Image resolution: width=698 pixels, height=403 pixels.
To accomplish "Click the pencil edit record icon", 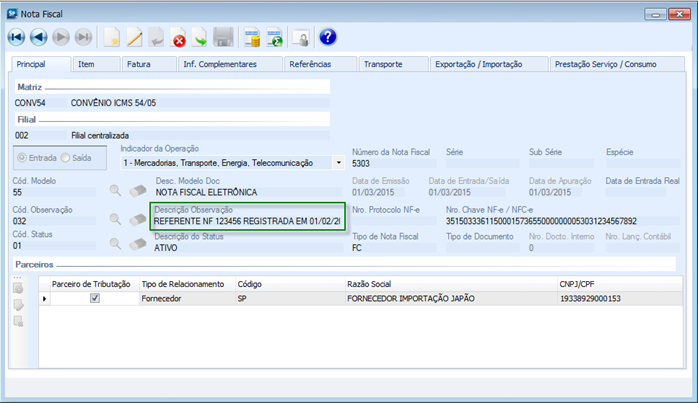I will [135, 38].
